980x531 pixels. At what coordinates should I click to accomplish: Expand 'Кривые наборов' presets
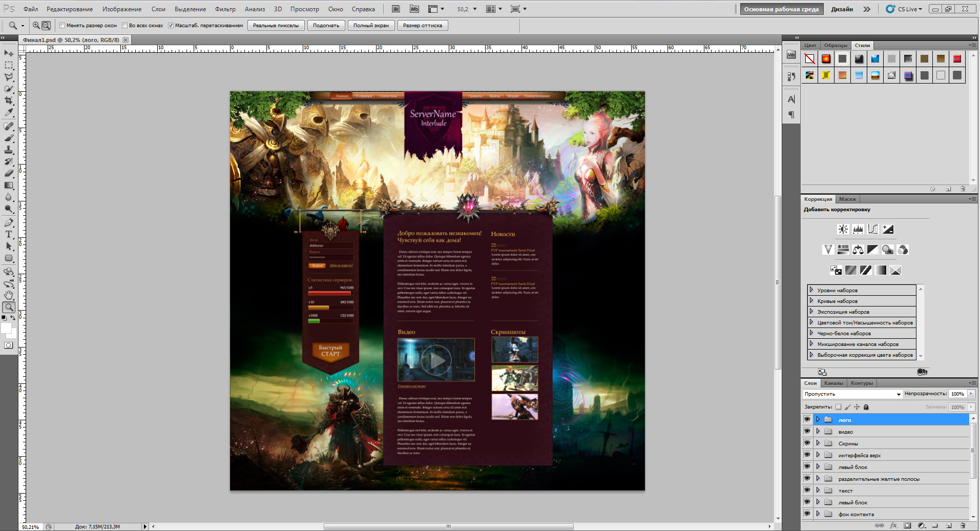click(811, 301)
